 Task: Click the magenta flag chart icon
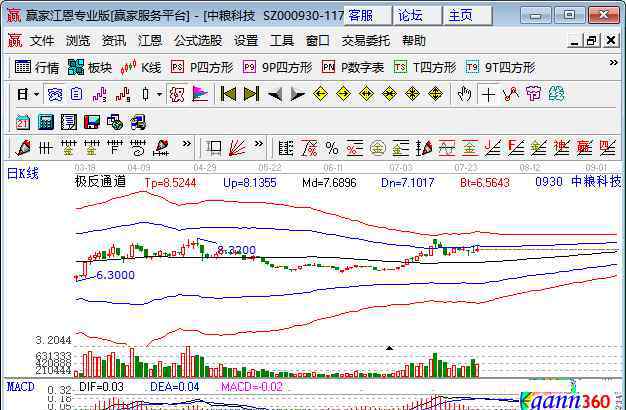coord(200,95)
